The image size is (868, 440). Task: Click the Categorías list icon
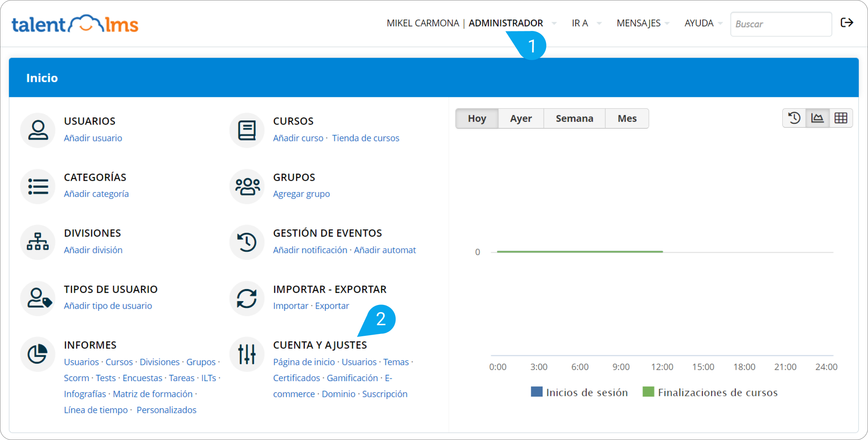[38, 186]
